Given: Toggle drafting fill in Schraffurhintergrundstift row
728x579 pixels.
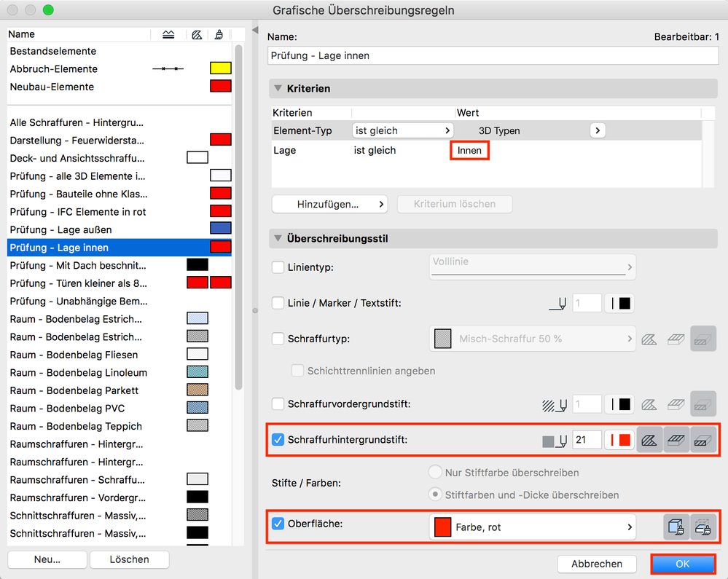Looking at the screenshot, I should click(649, 440).
